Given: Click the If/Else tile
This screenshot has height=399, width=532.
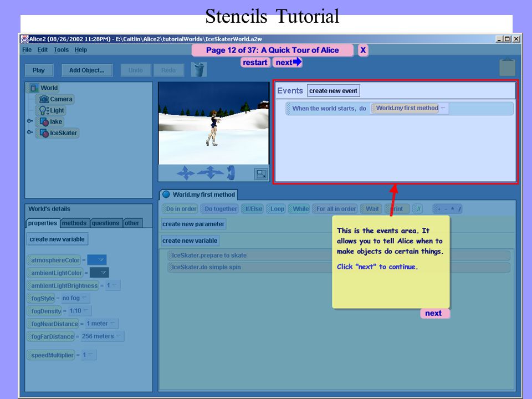Looking at the screenshot, I should 252,209.
